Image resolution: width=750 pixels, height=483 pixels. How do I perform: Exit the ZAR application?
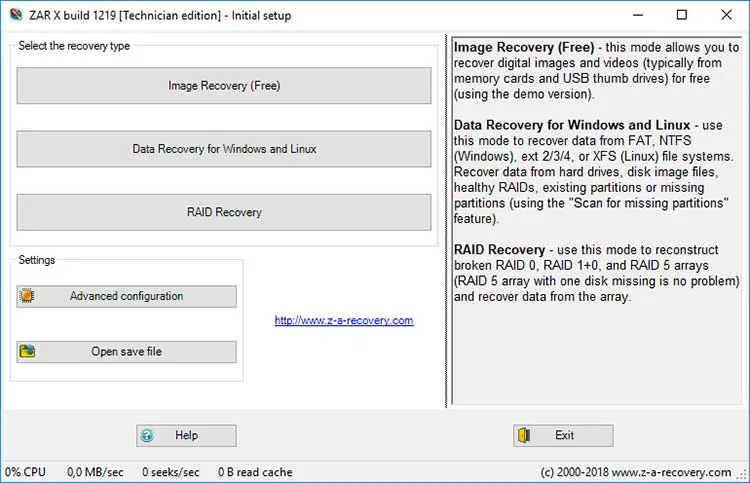click(x=563, y=436)
